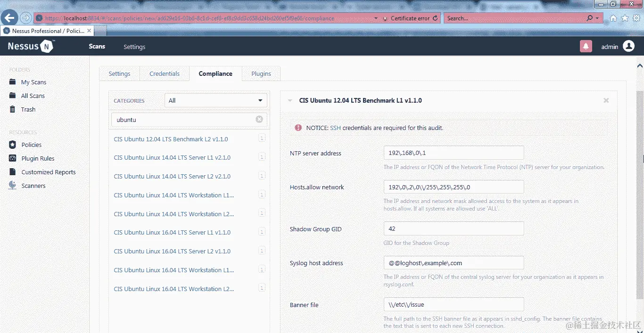Open the Categories All dropdown
Viewport: 644px width, 333px height.
point(216,100)
